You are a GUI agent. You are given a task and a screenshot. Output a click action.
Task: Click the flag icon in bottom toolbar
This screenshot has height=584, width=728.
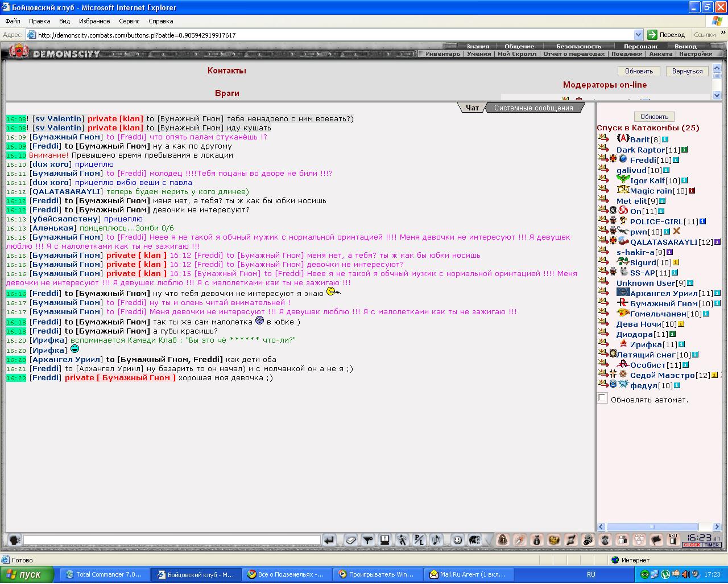[x=656, y=540]
